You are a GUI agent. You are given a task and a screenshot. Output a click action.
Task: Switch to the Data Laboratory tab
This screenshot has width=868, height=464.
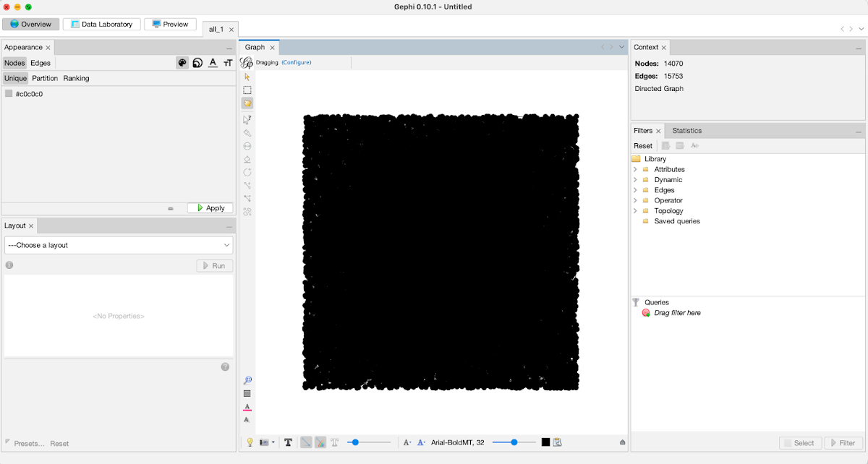[x=101, y=23]
